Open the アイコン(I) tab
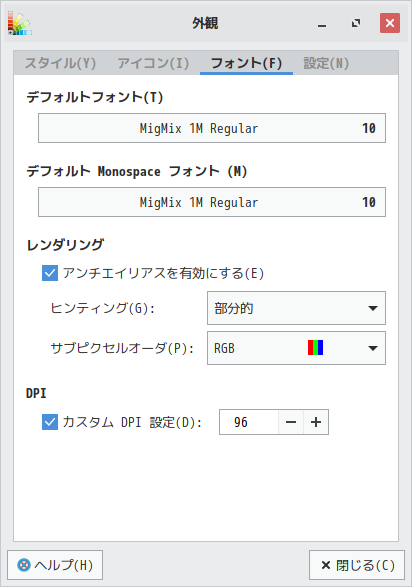Screen dimensions: 412x587 coord(153,63)
